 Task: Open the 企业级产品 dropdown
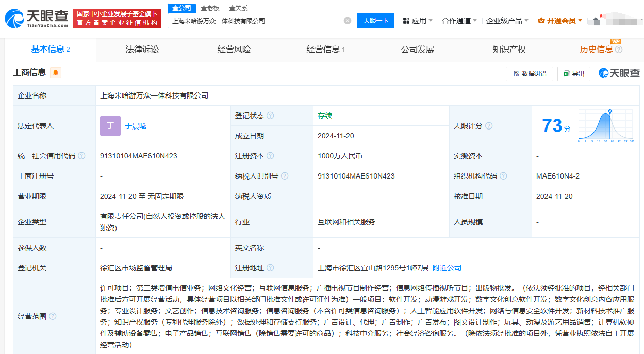click(507, 21)
